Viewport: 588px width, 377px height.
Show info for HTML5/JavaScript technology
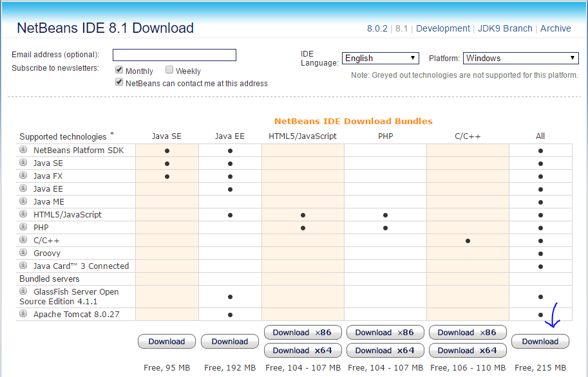[x=23, y=214]
